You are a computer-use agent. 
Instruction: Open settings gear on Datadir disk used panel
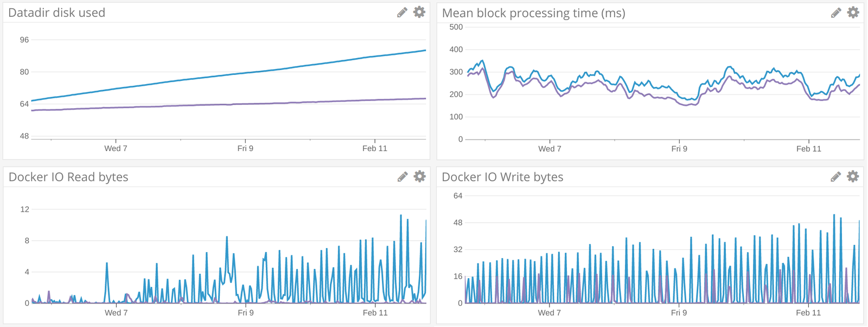(x=418, y=11)
